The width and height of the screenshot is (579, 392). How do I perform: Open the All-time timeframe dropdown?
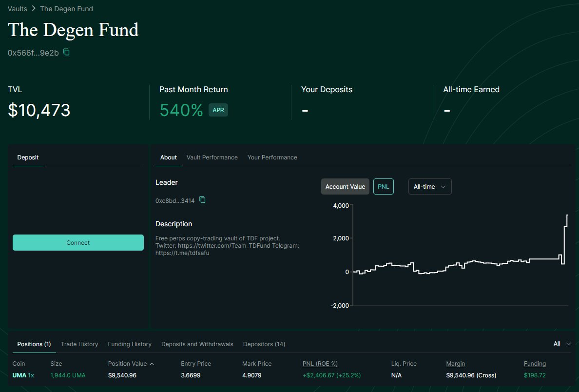(429, 186)
